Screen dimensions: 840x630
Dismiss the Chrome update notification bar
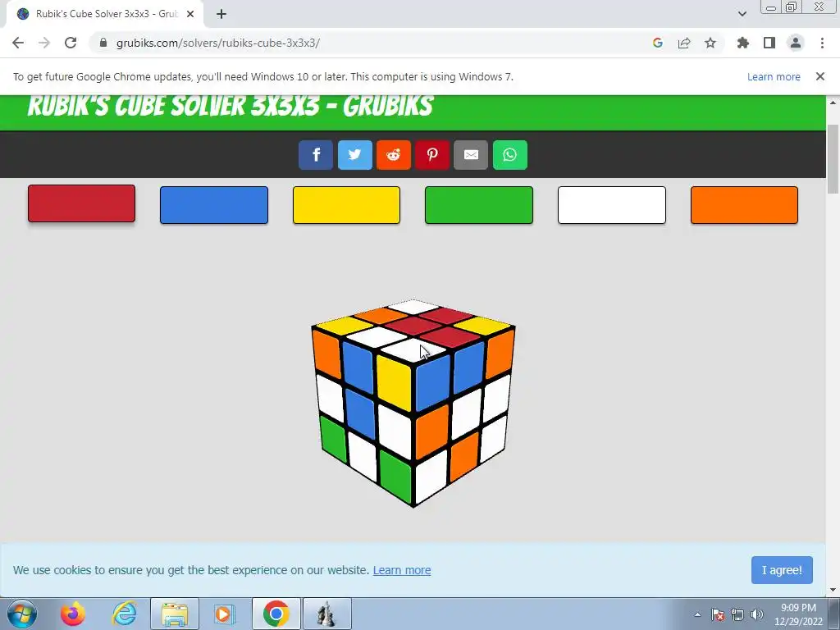(820, 76)
